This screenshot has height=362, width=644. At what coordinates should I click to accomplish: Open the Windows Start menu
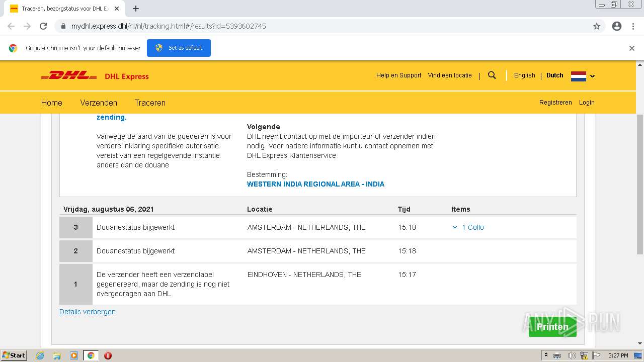click(x=14, y=355)
